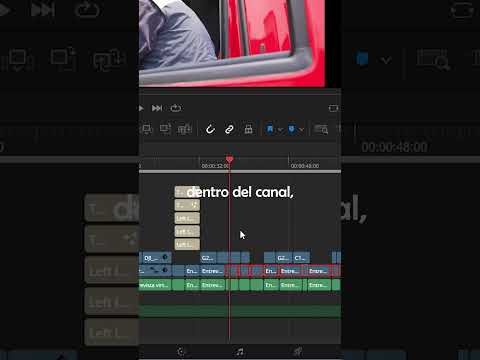This screenshot has width=480, height=360.
Task: Click ruler timecode 00:00:48:00
Action: [x=305, y=166]
